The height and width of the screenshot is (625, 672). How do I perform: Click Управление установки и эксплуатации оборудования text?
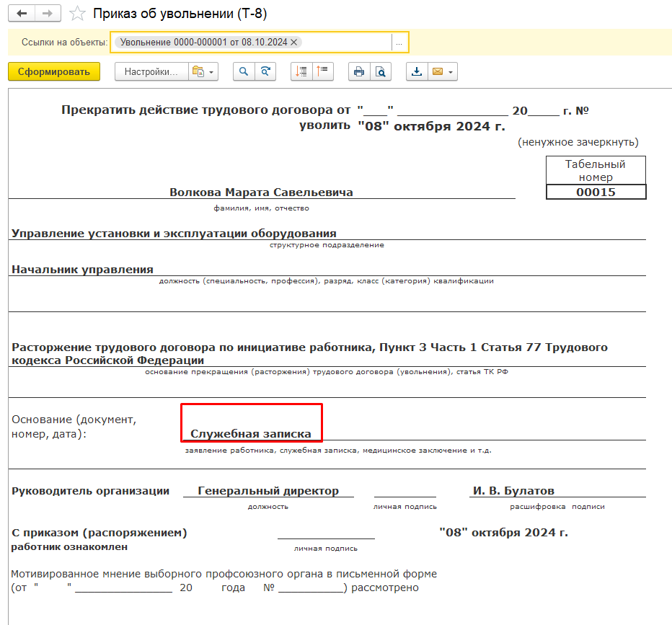click(x=174, y=234)
